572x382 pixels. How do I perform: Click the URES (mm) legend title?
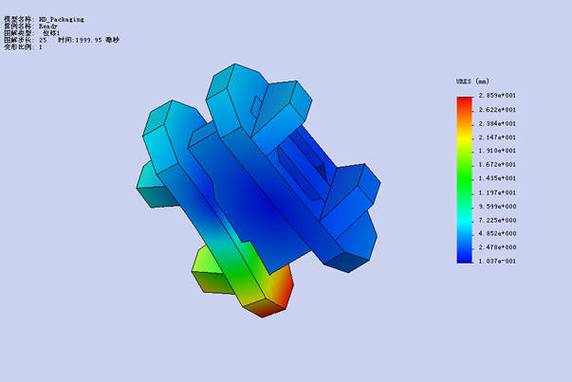point(472,81)
